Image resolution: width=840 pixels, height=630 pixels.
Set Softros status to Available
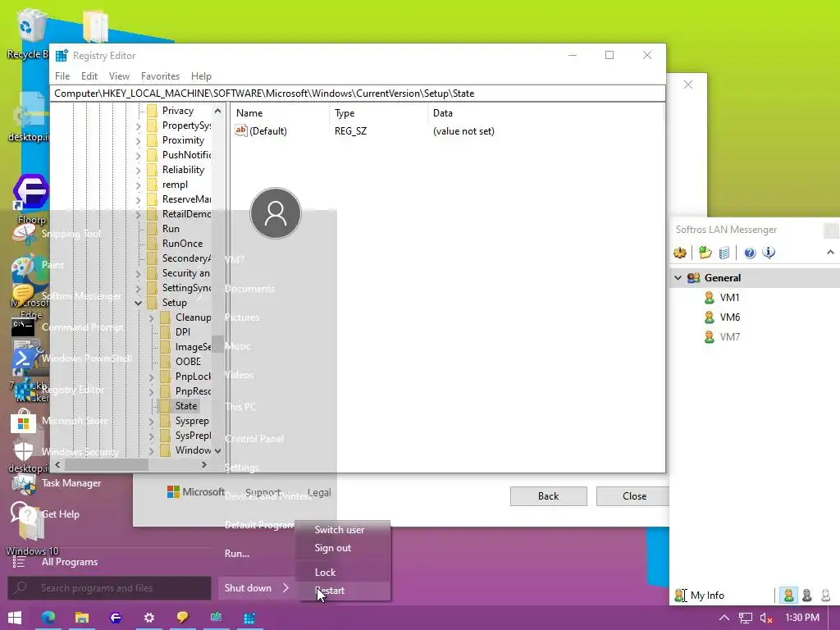(788, 596)
